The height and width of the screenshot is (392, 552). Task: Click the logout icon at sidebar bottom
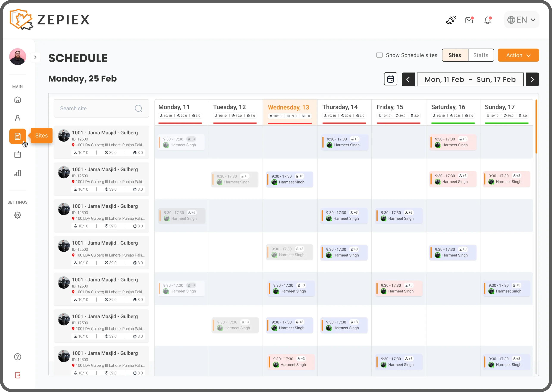(x=18, y=375)
